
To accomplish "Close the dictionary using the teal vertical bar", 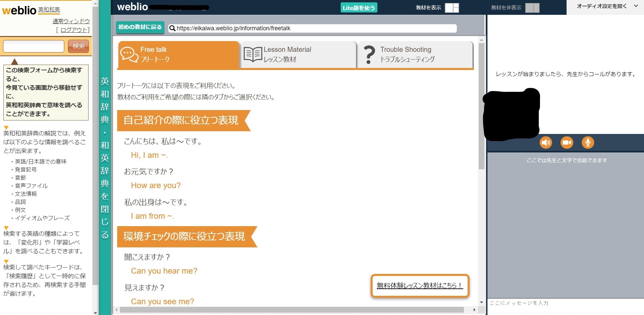I will (105, 157).
